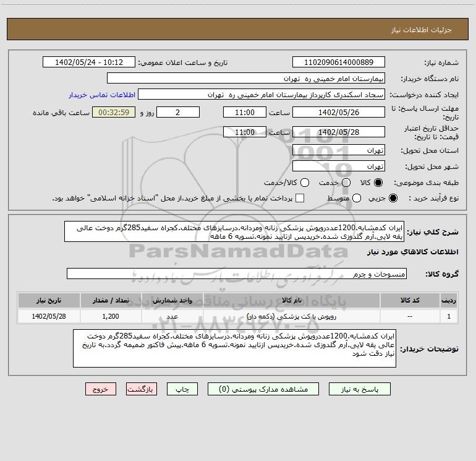
Task: Click the توضیحات خریدار notes text box
Action: [234, 348]
